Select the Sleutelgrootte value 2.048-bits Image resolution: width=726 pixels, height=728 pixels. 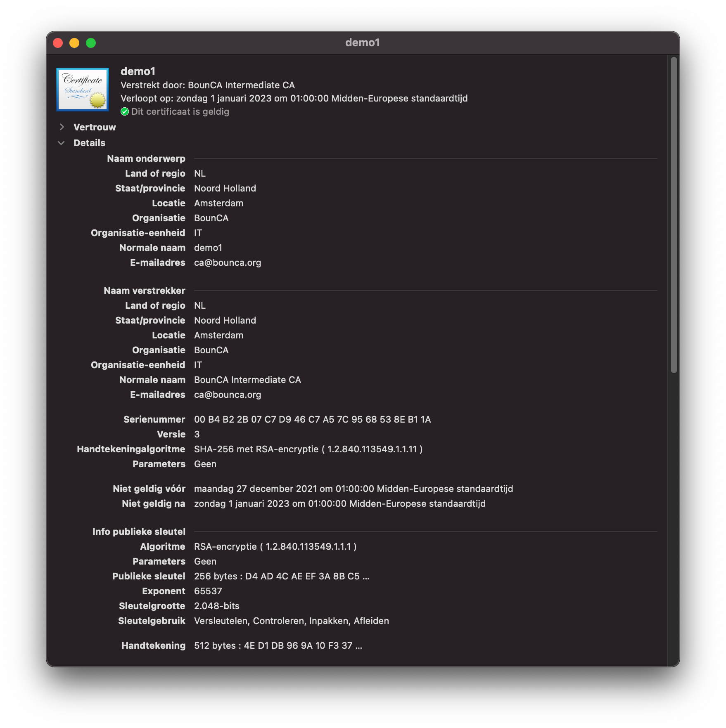217,606
